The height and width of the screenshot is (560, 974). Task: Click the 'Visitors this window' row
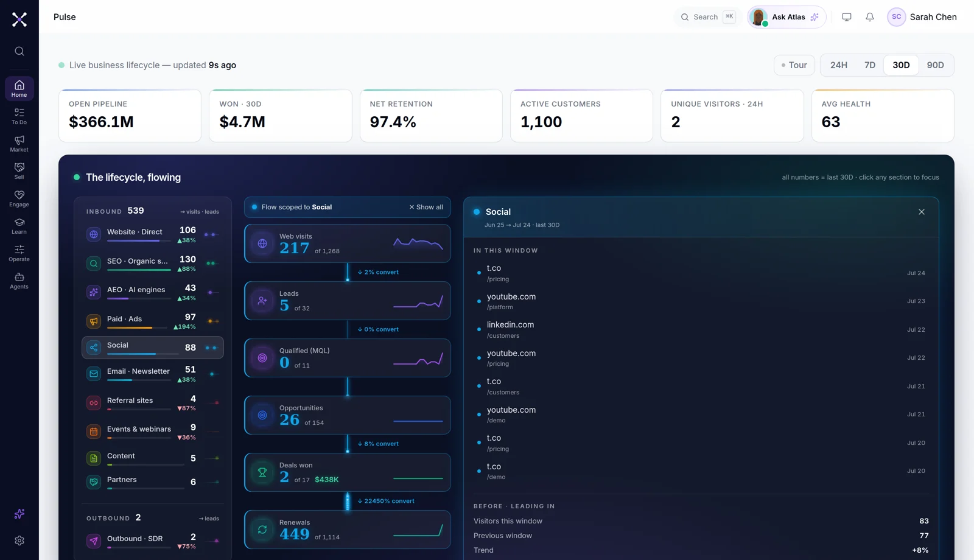701,521
